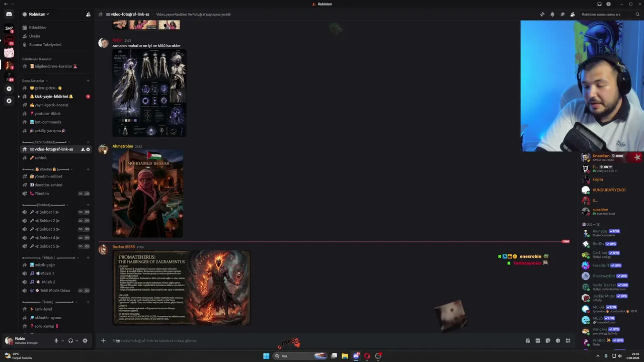
Task: Open headphone output options arrow
Action: click(77, 340)
